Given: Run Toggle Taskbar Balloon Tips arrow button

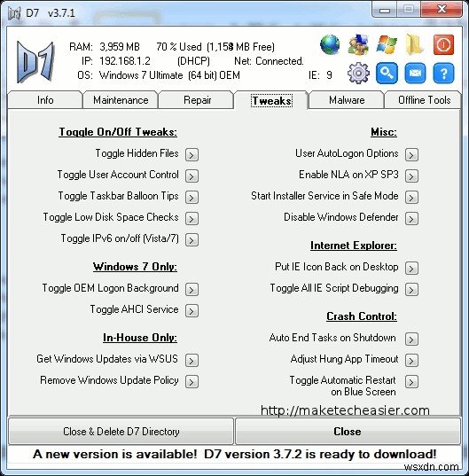Looking at the screenshot, I should [x=192, y=197].
